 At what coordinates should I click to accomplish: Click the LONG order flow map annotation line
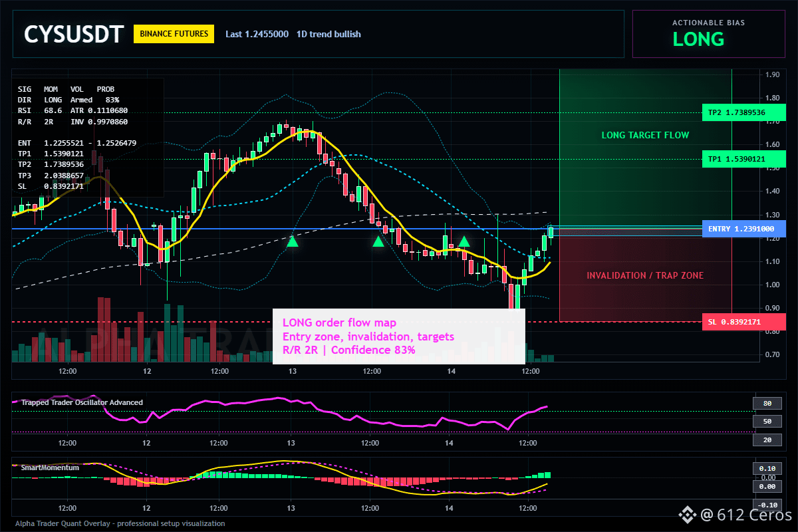click(339, 323)
